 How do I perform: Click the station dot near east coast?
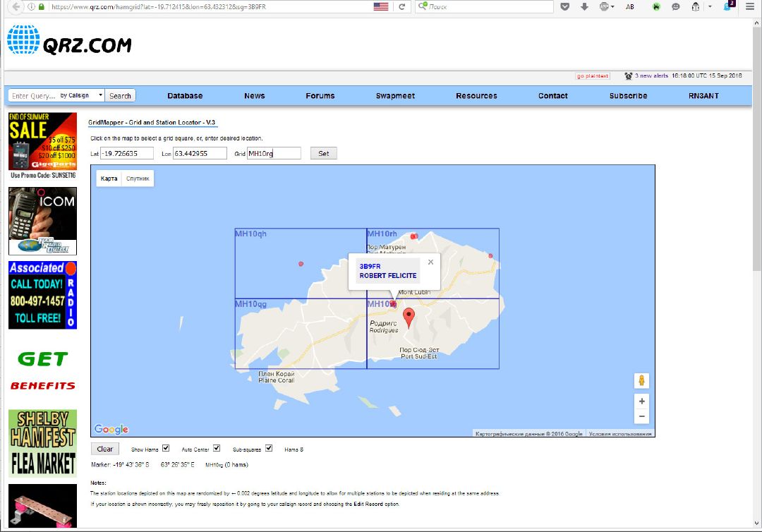tap(490, 255)
